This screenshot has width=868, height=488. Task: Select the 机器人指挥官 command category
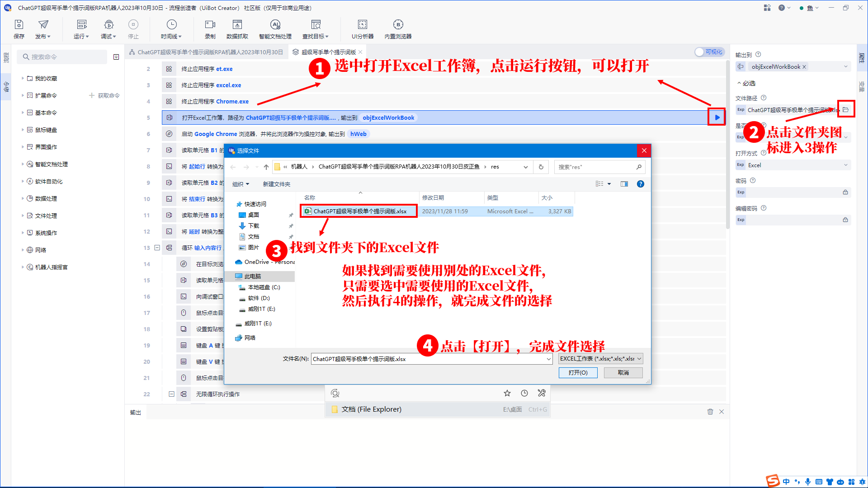pyautogui.click(x=52, y=267)
